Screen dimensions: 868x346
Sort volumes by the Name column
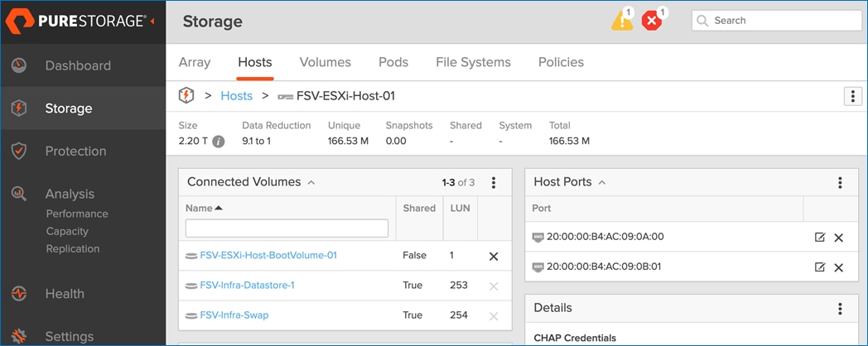pyautogui.click(x=204, y=208)
